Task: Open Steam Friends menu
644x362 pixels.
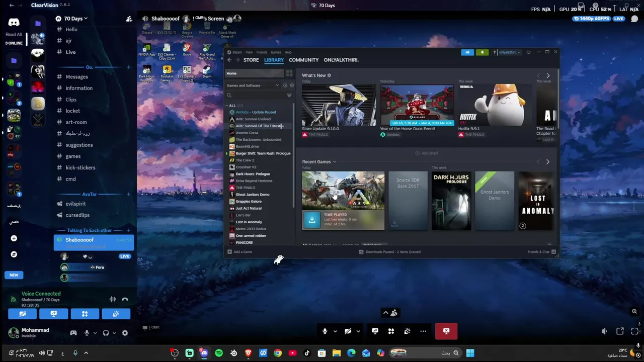Action: [x=262, y=52]
